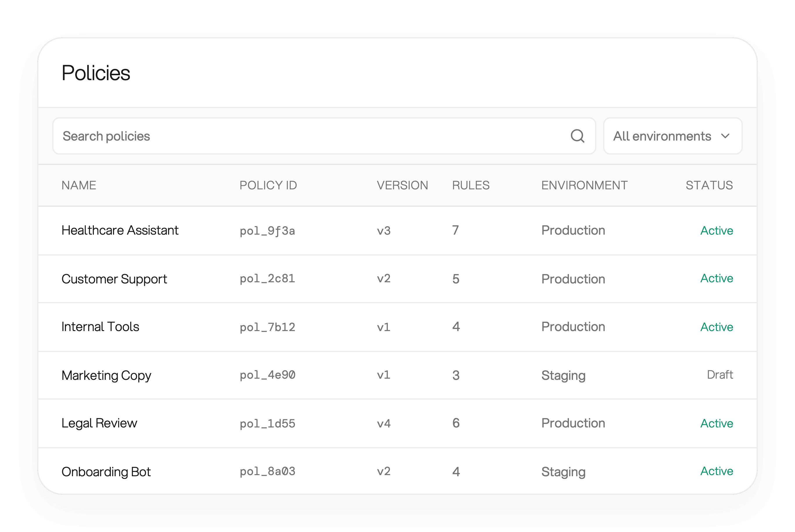Screen dimensions: 795x532
Task: Click version v4 of Legal Review
Action: (384, 423)
